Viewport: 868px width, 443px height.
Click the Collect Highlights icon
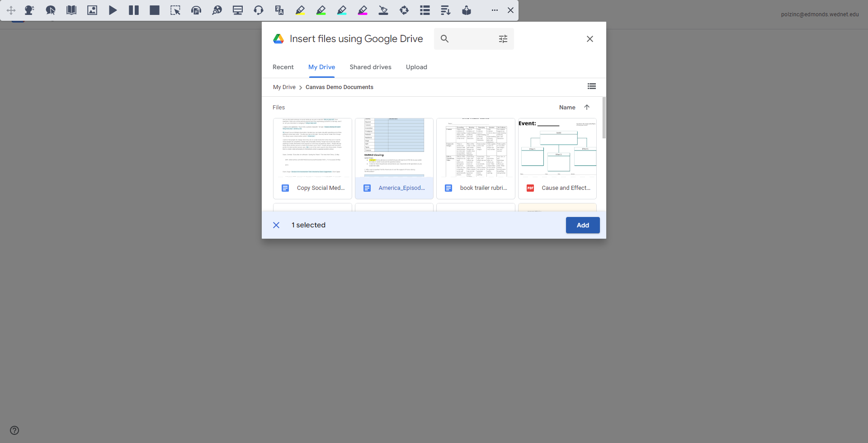tap(404, 10)
